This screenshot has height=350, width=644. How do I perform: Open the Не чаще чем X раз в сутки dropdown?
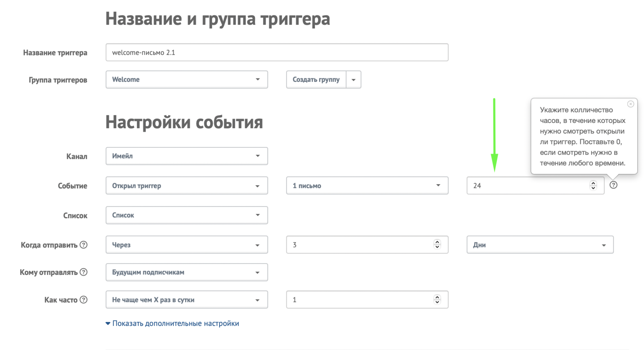tap(187, 300)
